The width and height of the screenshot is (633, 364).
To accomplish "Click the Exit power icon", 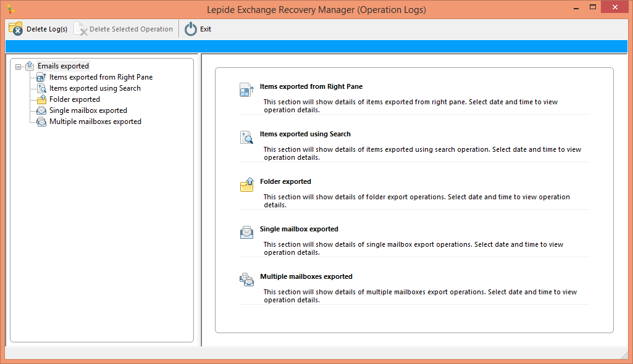I will pos(191,29).
